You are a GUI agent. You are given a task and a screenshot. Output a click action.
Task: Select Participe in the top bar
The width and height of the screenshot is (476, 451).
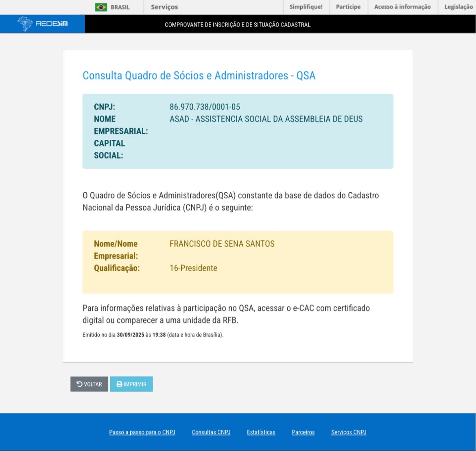348,7
